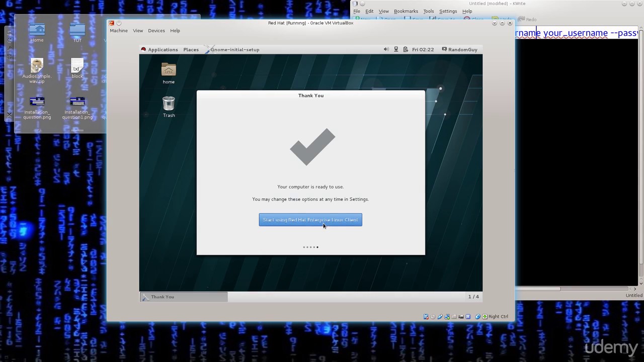Open the KWrite Help menu
The width and height of the screenshot is (644, 362).
[467, 11]
